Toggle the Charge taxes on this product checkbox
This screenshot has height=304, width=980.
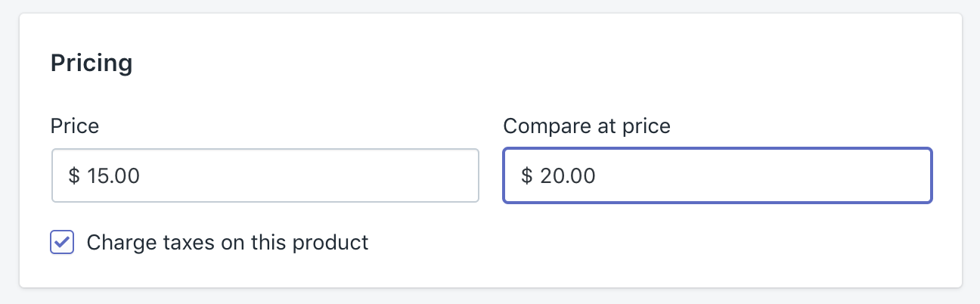[x=62, y=243]
